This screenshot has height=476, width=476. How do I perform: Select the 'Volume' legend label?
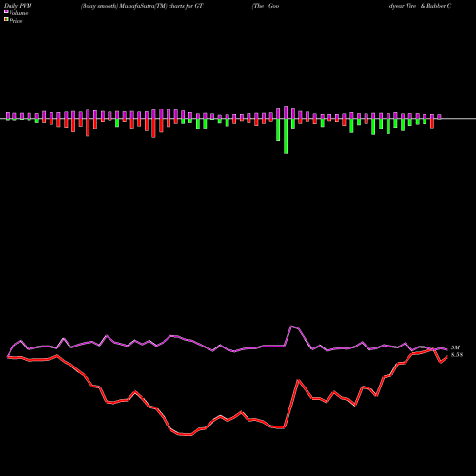[x=18, y=13]
